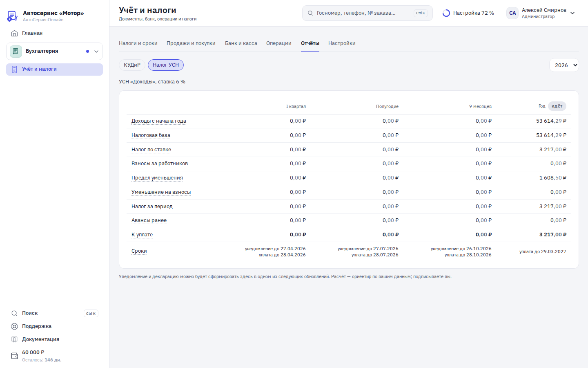This screenshot has width=588, height=368.
Task: Open the Банк и касса tab
Action: click(x=241, y=43)
